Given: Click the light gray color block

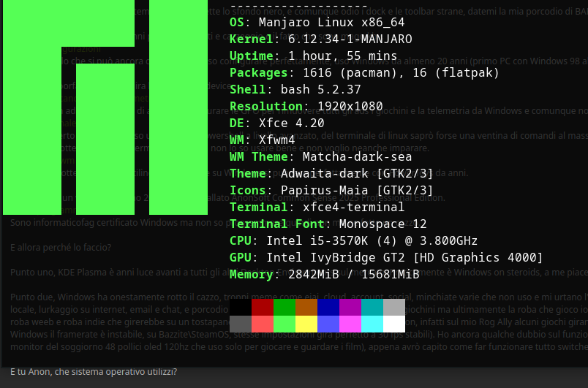Looking at the screenshot, I should (394, 307).
